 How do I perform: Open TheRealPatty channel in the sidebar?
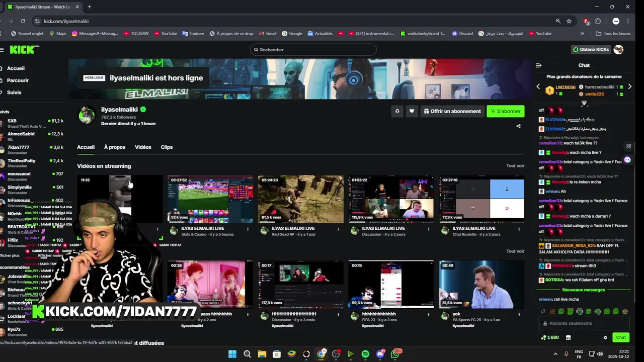click(33, 163)
